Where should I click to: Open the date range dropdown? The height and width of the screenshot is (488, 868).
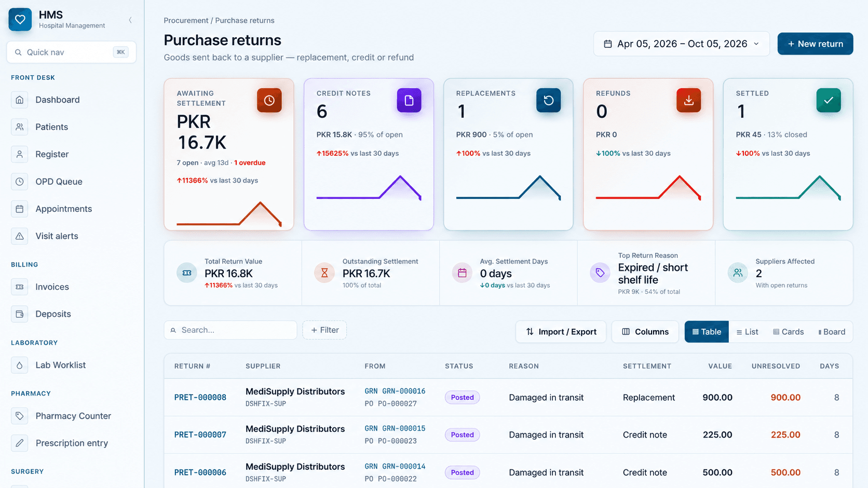(x=681, y=44)
